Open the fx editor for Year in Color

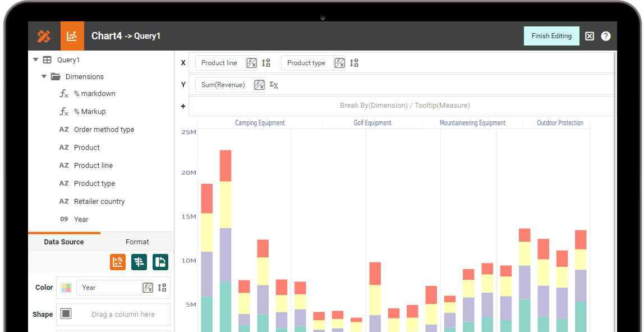pos(148,287)
